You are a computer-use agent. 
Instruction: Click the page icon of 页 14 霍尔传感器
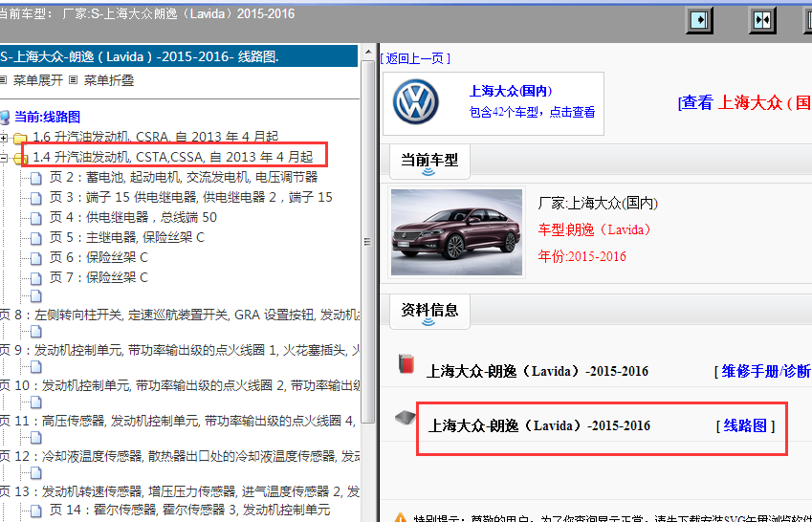[x=35, y=511]
